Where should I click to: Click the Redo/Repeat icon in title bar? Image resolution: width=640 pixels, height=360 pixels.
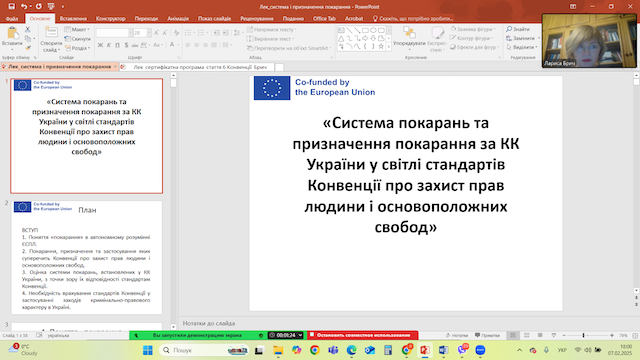[x=38, y=7]
